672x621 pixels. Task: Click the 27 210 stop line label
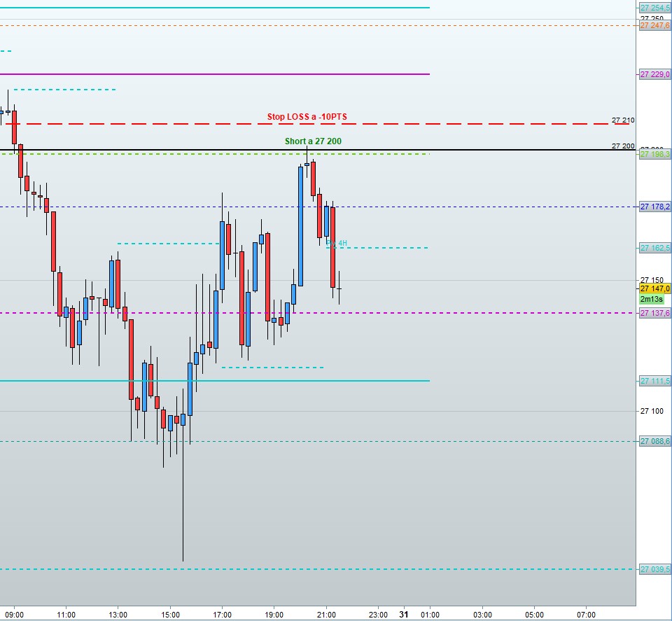click(623, 120)
